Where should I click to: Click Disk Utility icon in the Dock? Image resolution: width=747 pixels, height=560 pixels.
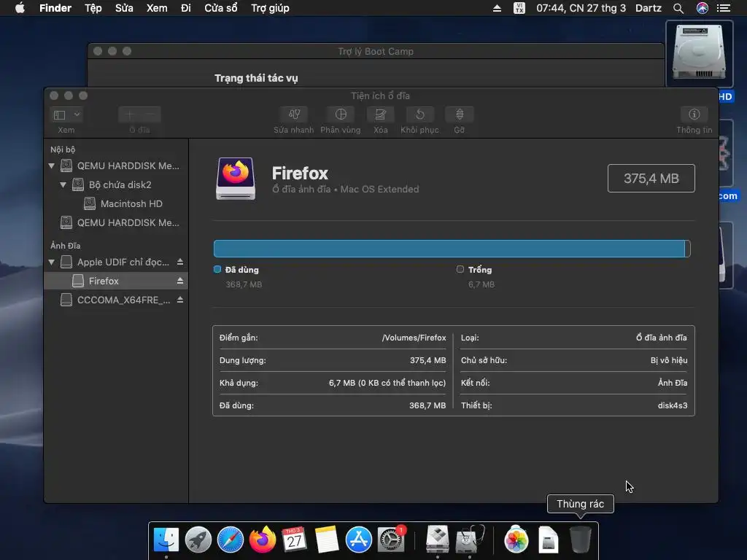[470, 540]
